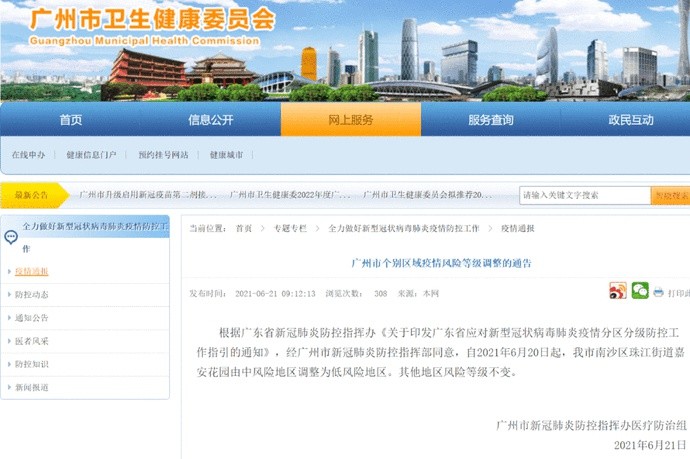Click the chat bubble icon in sidebar header
Image resolution: width=690 pixels, height=459 pixels.
[11, 238]
